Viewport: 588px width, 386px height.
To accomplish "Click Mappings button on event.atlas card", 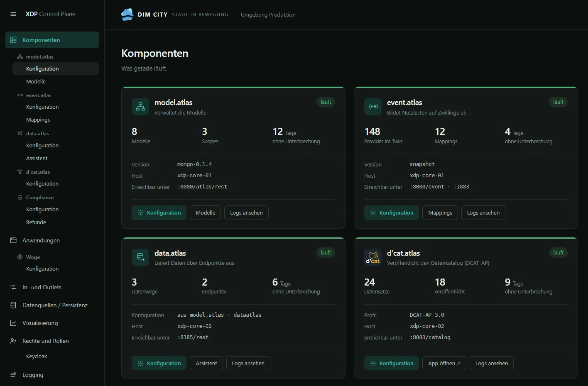I will click(440, 213).
